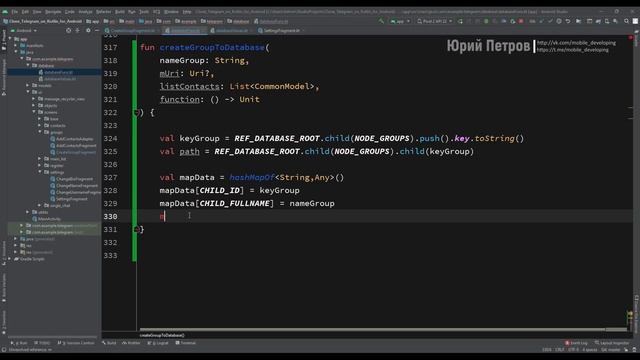Open the Code menu
Image resolution: width=640 pixels, height=360 pixels.
coord(70,12)
